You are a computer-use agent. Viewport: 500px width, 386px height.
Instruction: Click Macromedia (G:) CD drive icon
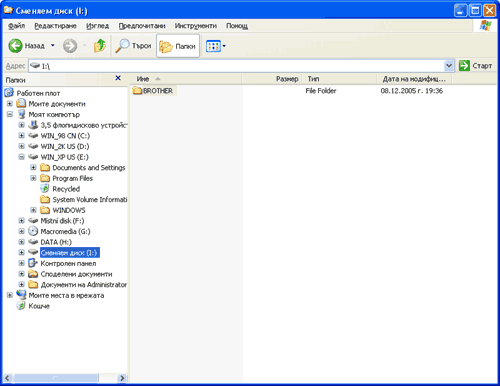pos(33,231)
